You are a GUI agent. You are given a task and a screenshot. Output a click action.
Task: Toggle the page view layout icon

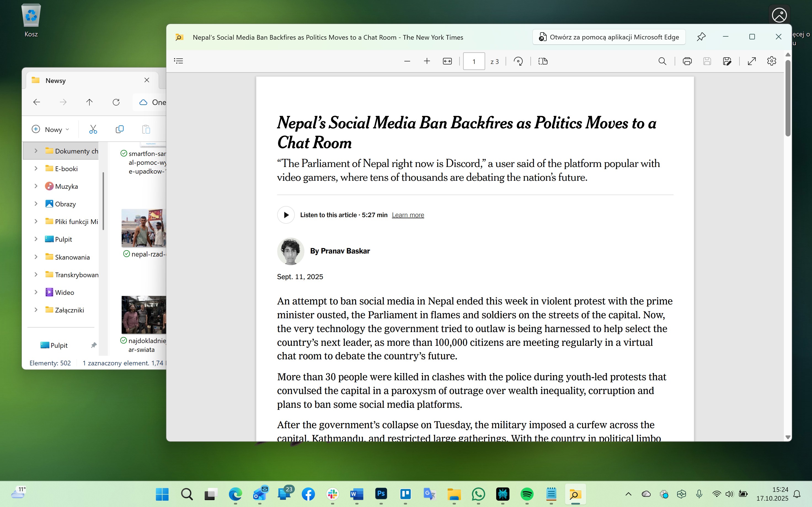543,61
